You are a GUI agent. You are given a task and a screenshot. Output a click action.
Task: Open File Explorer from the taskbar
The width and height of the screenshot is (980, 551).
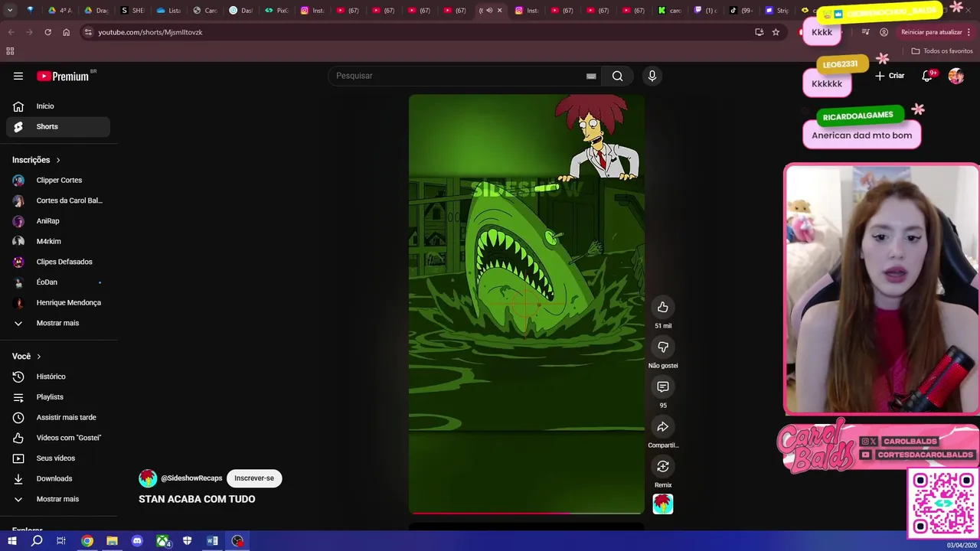tap(112, 541)
